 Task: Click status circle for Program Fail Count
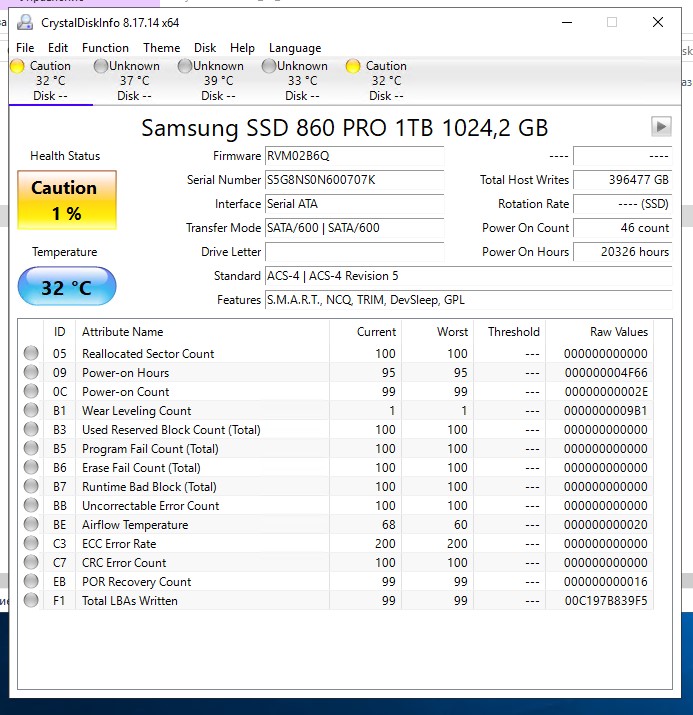pos(31,448)
